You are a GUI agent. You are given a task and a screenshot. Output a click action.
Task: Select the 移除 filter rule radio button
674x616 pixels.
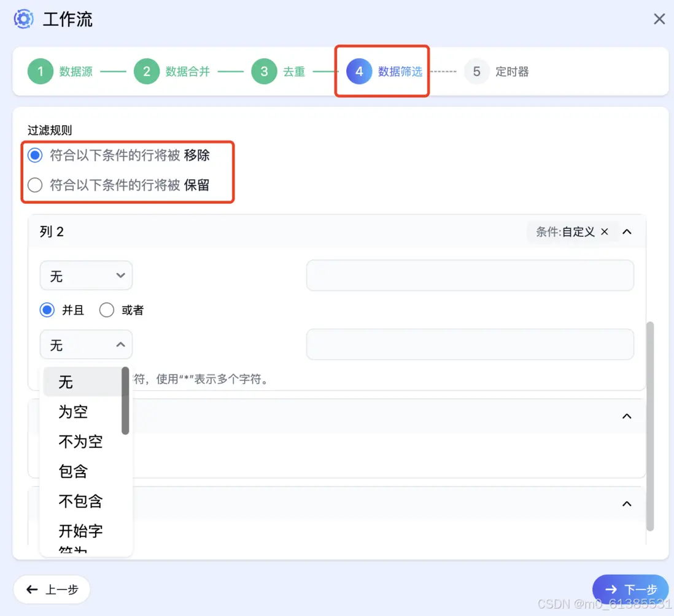[x=35, y=155]
